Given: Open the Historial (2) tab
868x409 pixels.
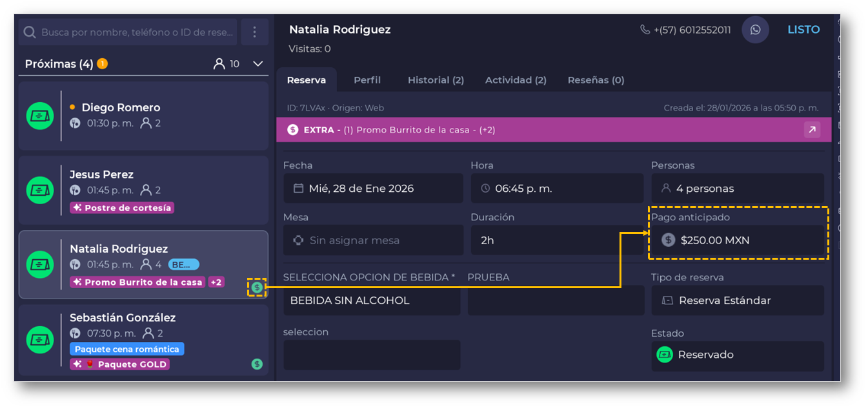Looking at the screenshot, I should click(x=436, y=80).
